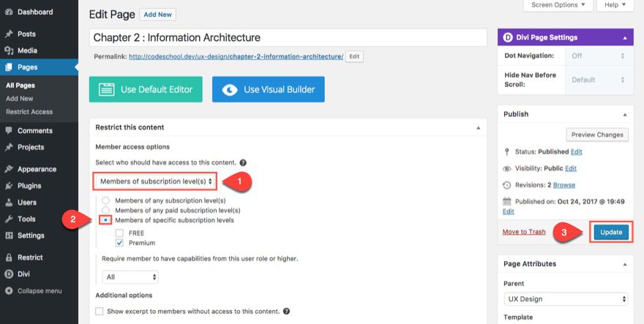Select Members of any paid subscription level(s)
644x324 pixels.
[x=106, y=211]
